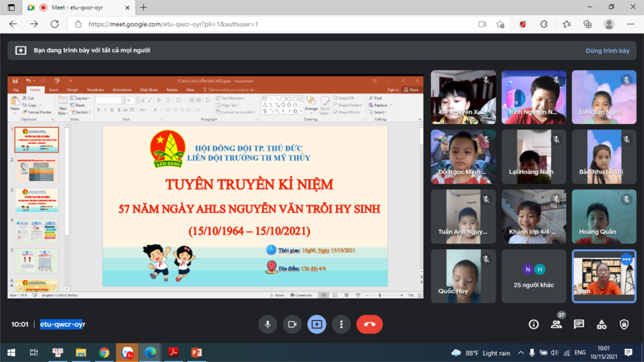Screen dimensions: 644x362
Task: Open the in-call chat panel
Action: coord(579,324)
